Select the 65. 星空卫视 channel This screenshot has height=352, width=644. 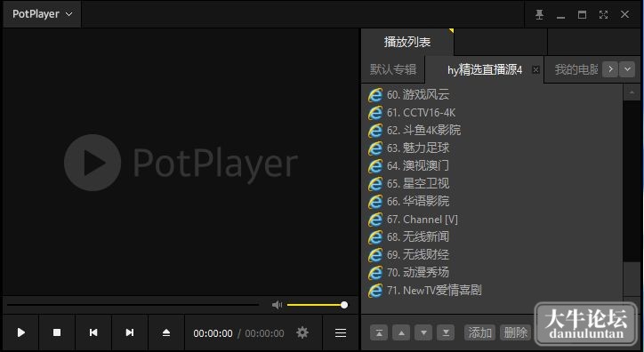[418, 184]
